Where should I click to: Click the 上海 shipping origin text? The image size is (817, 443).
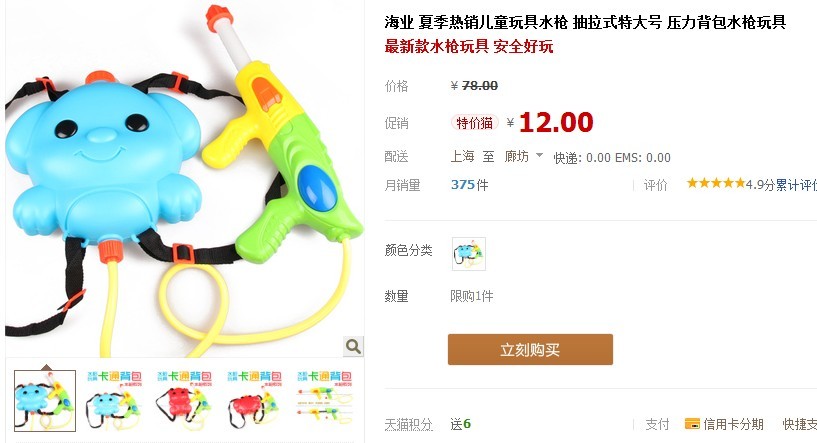coord(462,156)
